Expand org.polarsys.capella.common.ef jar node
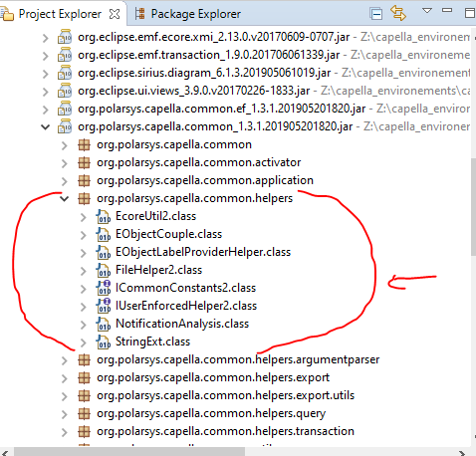The image size is (476, 456). (46, 110)
